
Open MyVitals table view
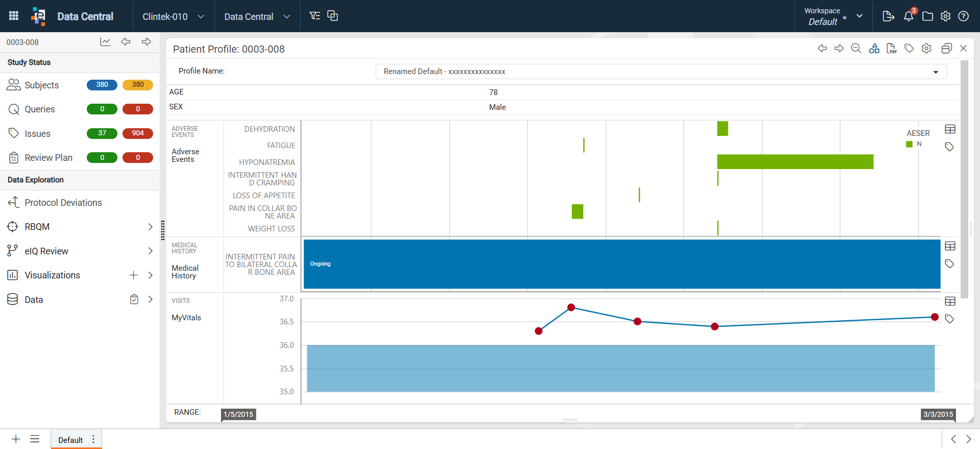pyautogui.click(x=950, y=301)
